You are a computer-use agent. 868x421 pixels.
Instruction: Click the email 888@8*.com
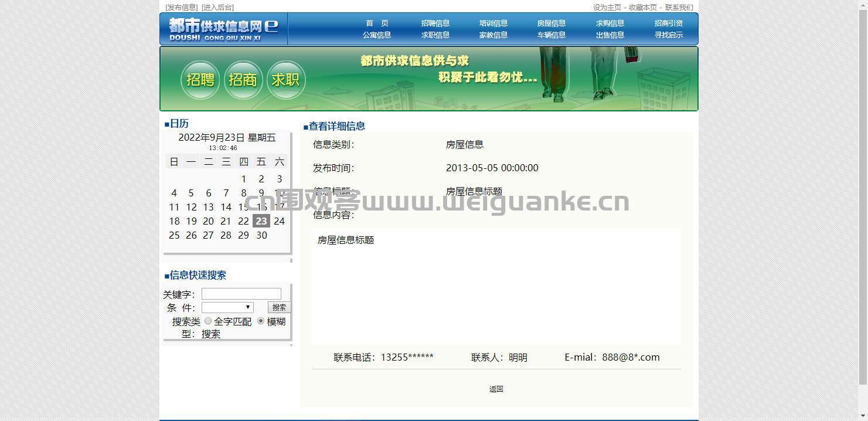[x=631, y=357]
